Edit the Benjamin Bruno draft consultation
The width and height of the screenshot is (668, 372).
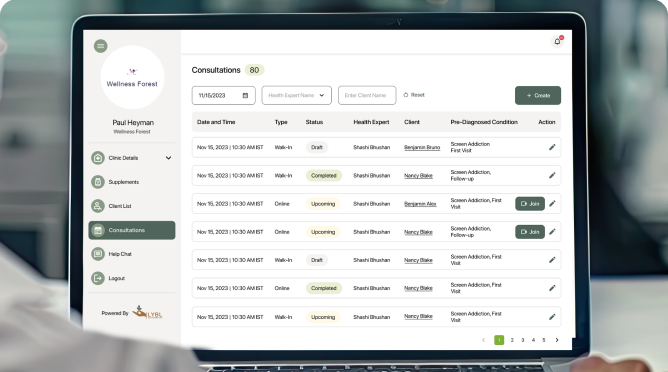click(x=552, y=147)
